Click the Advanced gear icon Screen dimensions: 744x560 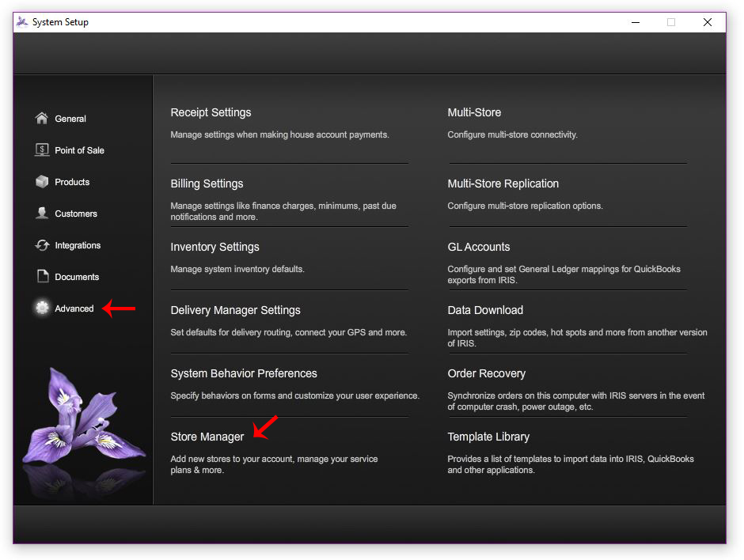(x=42, y=308)
